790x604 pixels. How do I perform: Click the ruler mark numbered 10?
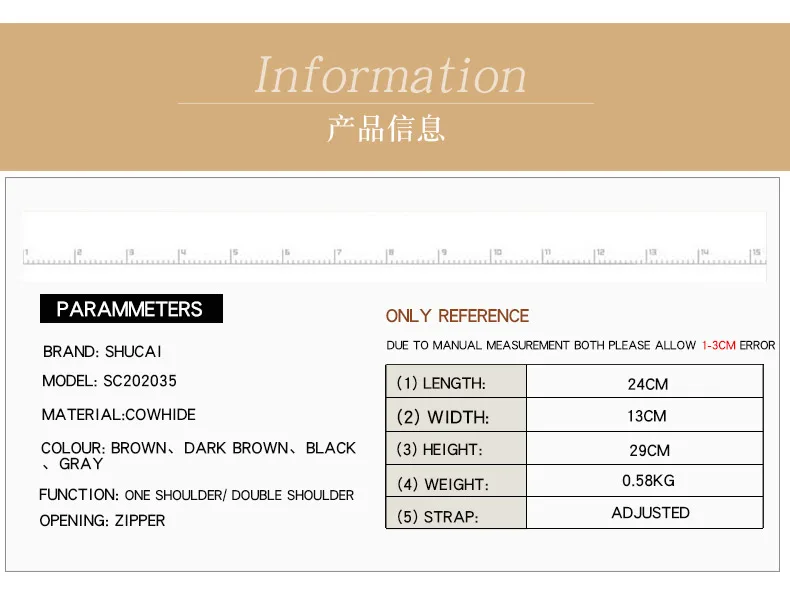[x=497, y=253]
